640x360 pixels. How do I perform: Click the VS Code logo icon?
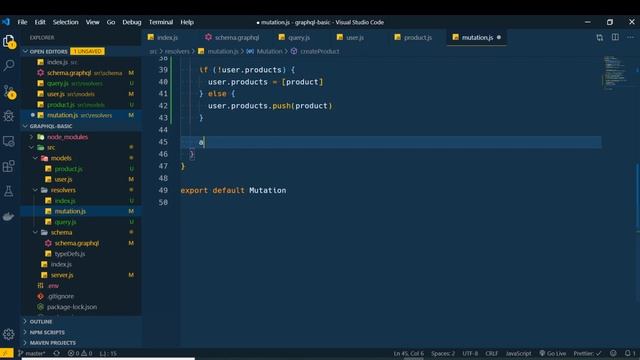pos(6,22)
